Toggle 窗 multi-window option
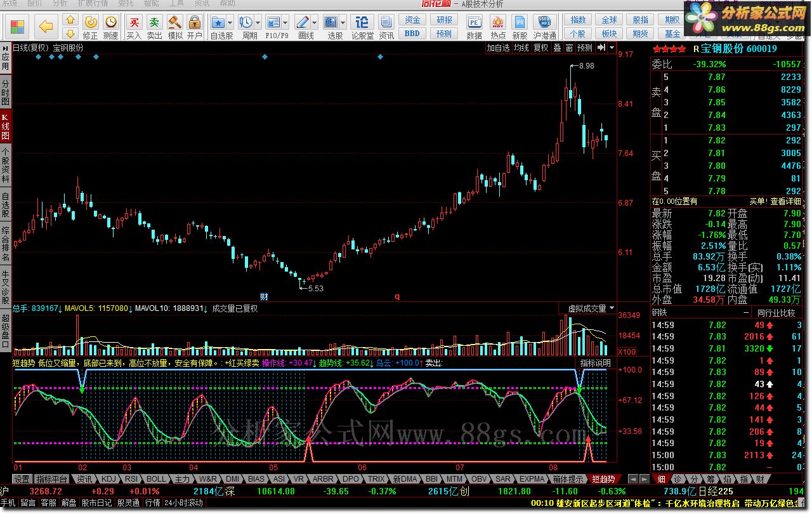 point(569,48)
